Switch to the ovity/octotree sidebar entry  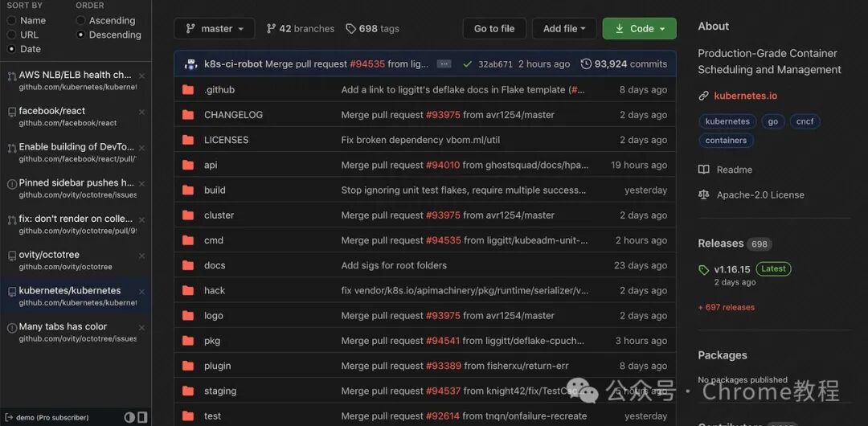pyautogui.click(x=76, y=260)
